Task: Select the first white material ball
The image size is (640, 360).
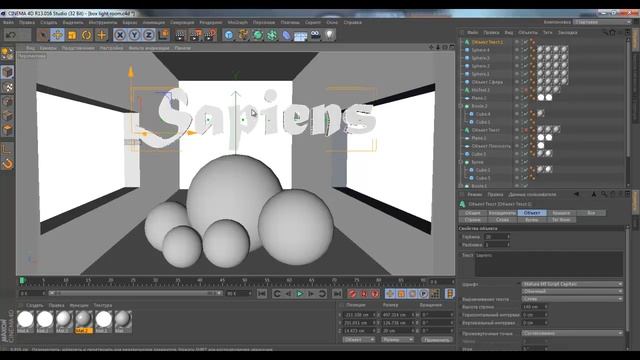Action: [25, 320]
